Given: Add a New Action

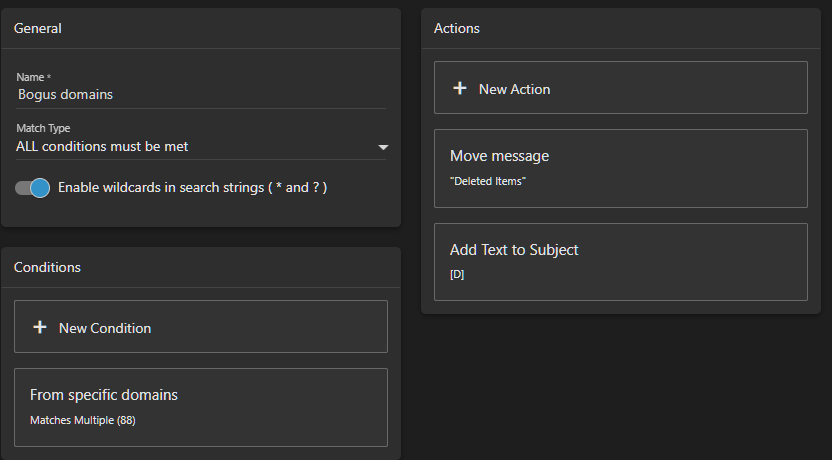Looking at the screenshot, I should (621, 88).
